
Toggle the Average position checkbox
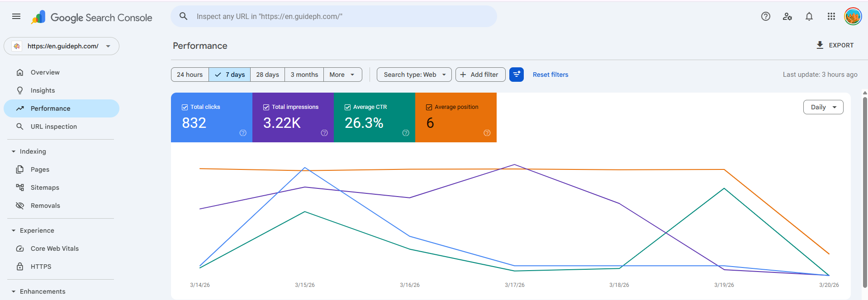coord(429,107)
